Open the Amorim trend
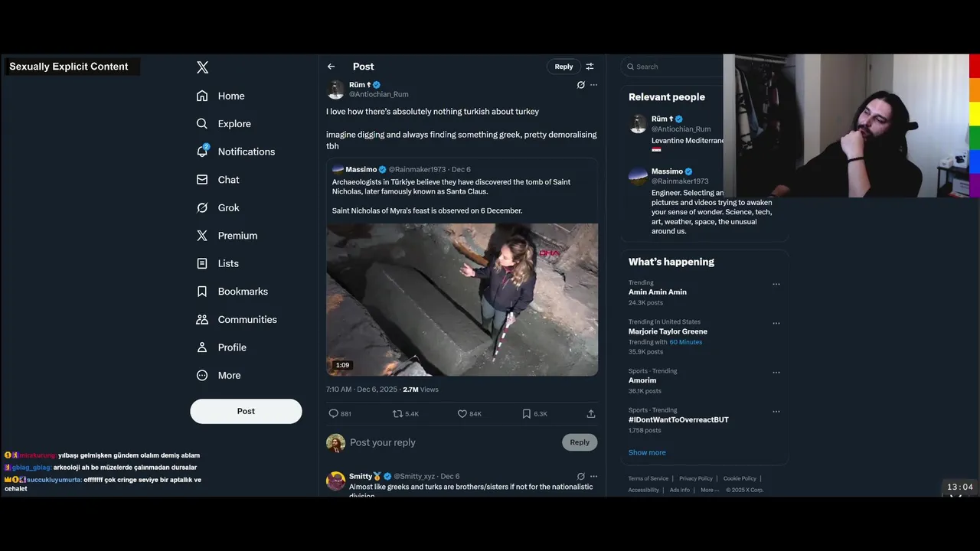This screenshot has height=551, width=980. point(642,380)
